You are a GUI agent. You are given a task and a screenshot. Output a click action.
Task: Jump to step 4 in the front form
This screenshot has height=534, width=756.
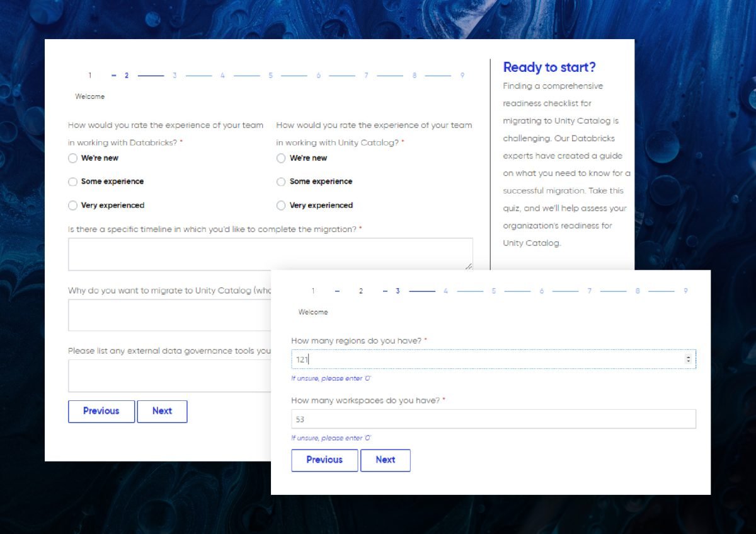pos(445,291)
